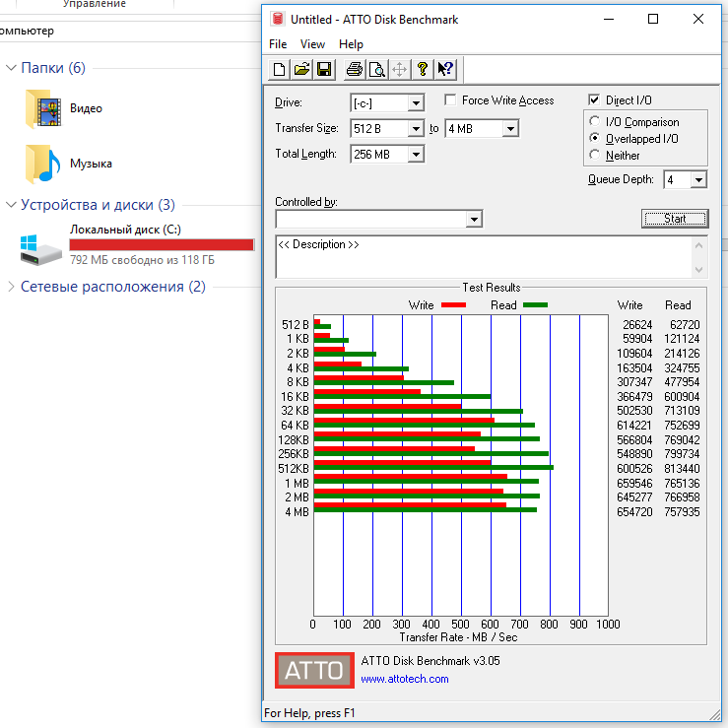
Task: Open the Drive dropdown list
Action: [416, 103]
